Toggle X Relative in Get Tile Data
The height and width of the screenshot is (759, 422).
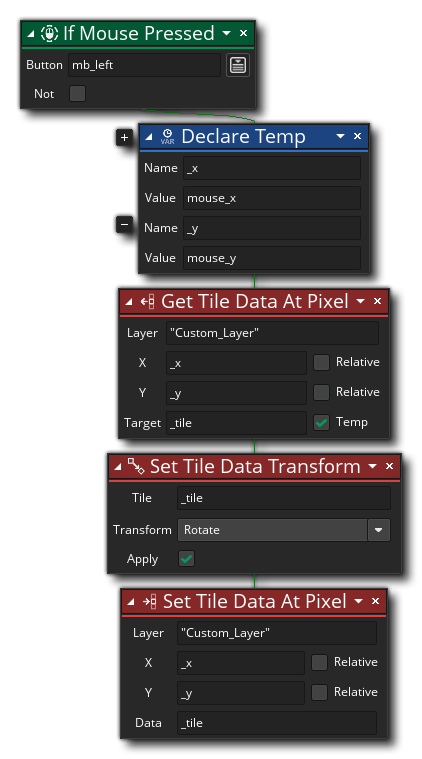click(321, 363)
